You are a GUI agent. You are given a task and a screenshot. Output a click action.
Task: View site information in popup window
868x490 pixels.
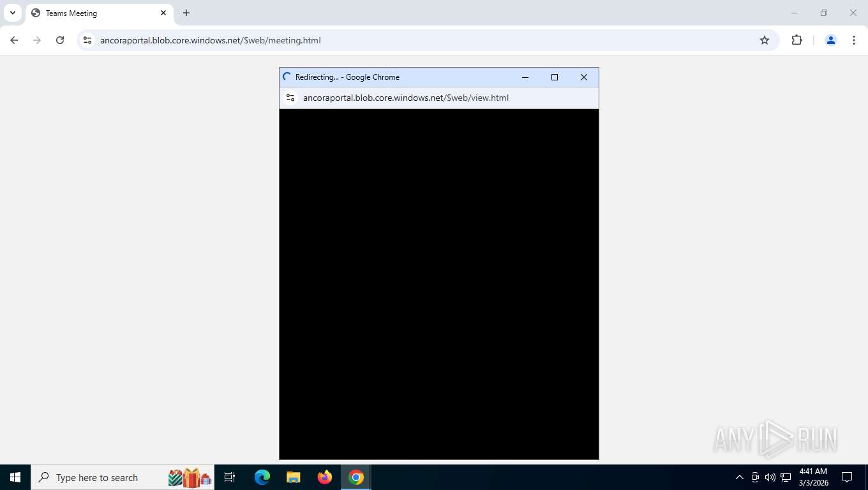coord(290,98)
